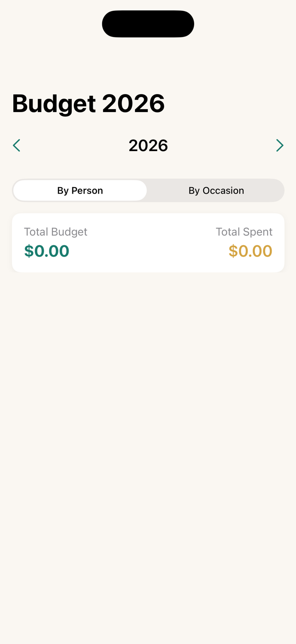Screen dimensions: 296x644
Task: Click the Total Budget label
Action: pyautogui.click(x=55, y=232)
